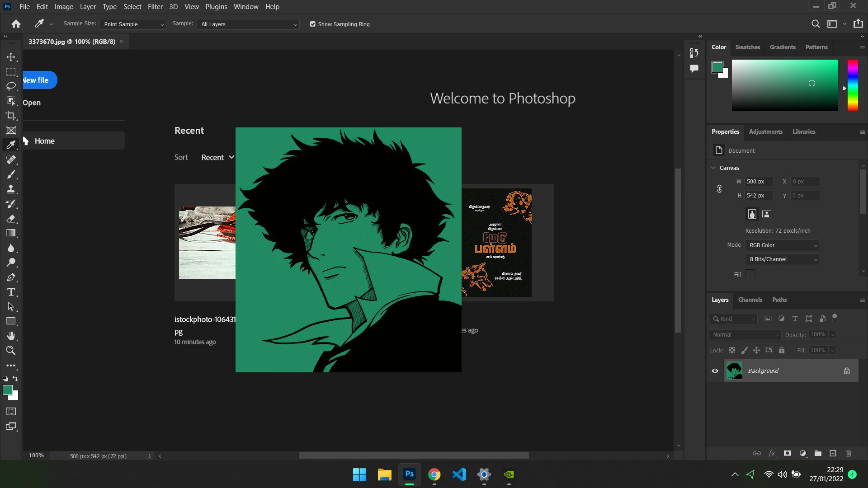Uncheck Show Sampling Ring checkbox
Image resolution: width=868 pixels, height=488 pixels.
(x=312, y=24)
